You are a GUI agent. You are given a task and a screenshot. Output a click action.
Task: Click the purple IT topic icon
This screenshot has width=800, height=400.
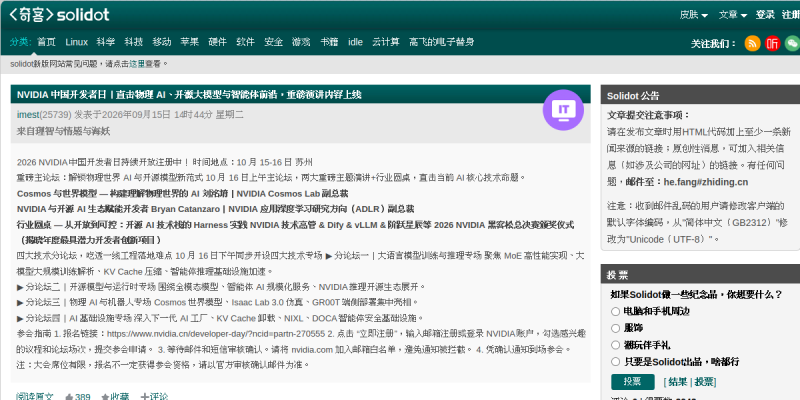point(563,110)
